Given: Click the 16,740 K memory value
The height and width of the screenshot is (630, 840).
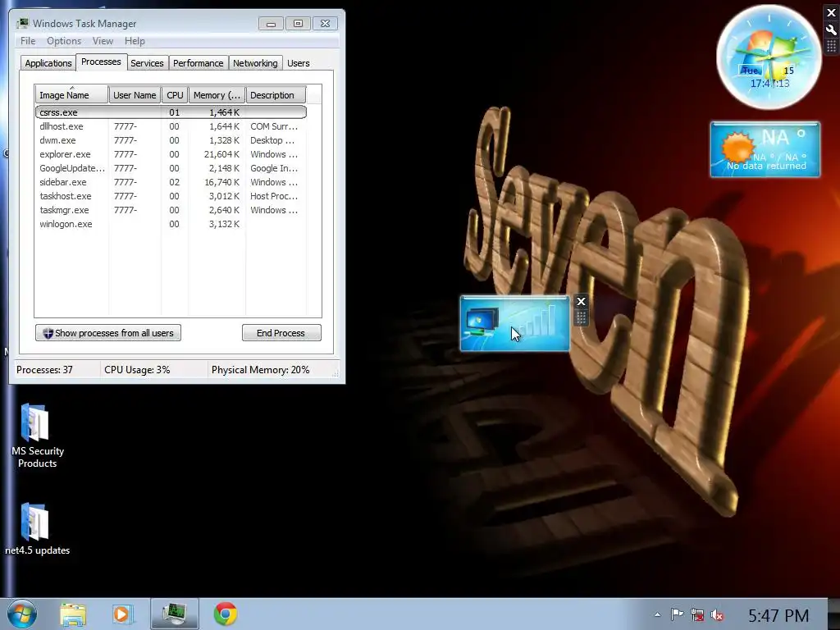Looking at the screenshot, I should tap(221, 182).
